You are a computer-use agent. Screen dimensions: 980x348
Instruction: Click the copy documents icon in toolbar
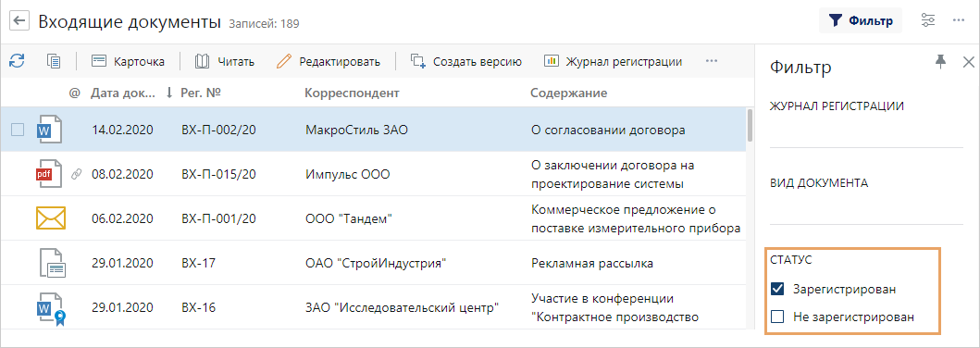click(x=54, y=61)
